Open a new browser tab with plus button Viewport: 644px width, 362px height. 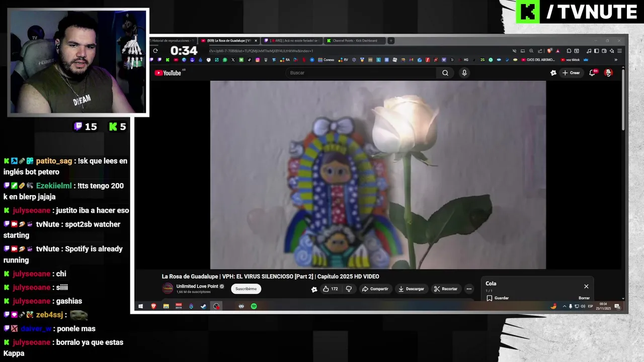(391, 41)
